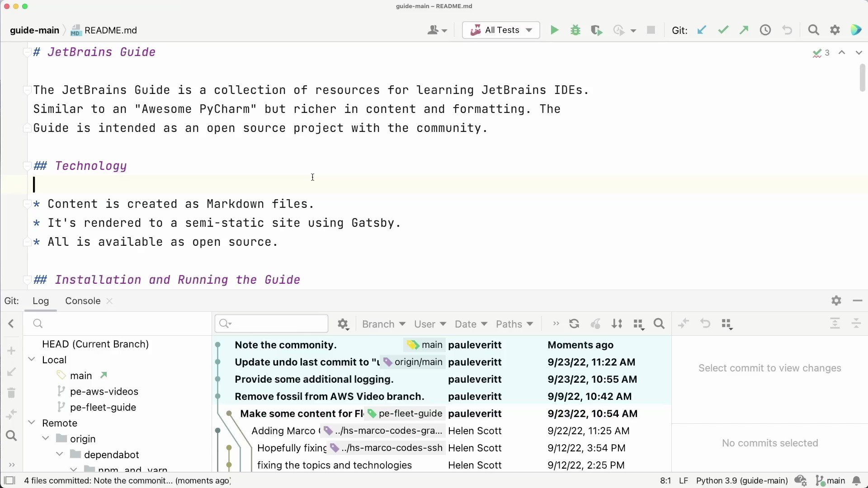This screenshot has width=868, height=488.
Task: Click Git Update Project arrow icon
Action: tap(702, 30)
